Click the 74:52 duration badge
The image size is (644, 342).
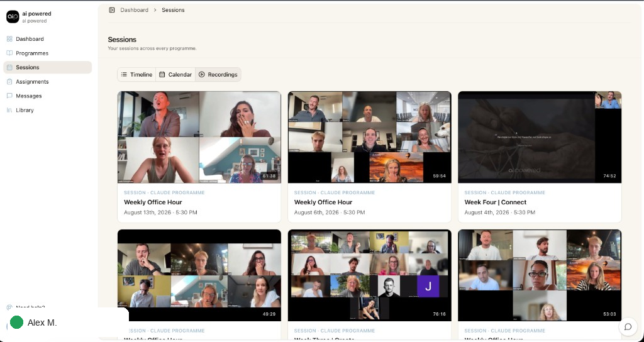(x=609, y=176)
